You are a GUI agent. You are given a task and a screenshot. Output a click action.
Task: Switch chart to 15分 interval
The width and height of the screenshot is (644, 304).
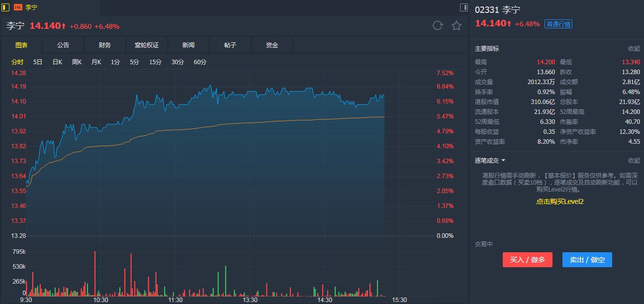(156, 62)
